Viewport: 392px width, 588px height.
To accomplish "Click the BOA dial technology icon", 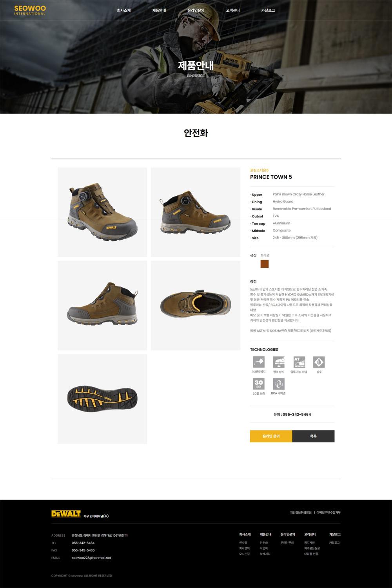I will pyautogui.click(x=279, y=384).
